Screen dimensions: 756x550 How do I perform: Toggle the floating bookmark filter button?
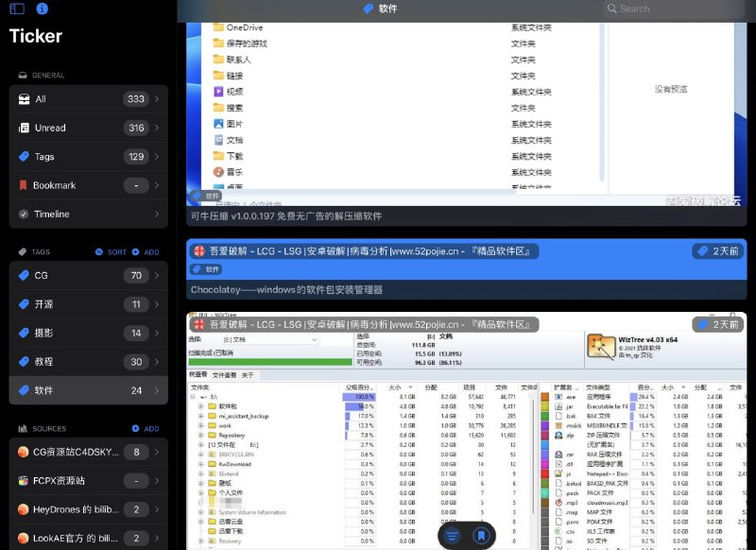(x=481, y=535)
